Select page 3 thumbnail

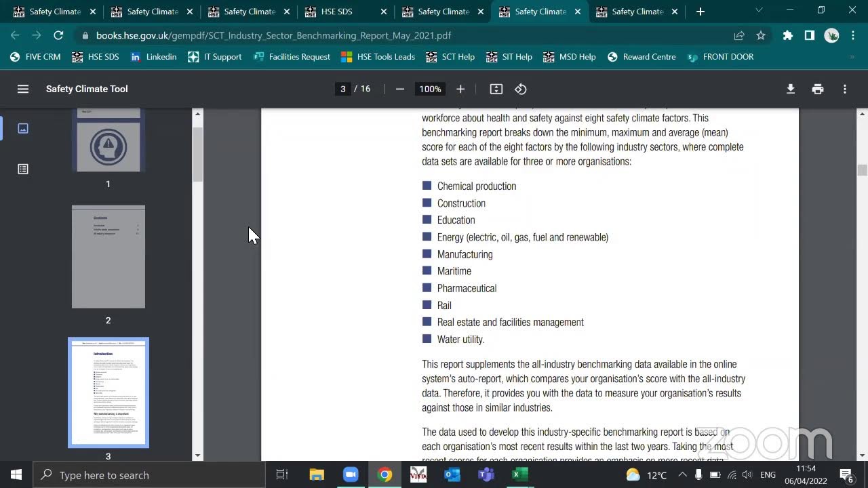pos(108,393)
